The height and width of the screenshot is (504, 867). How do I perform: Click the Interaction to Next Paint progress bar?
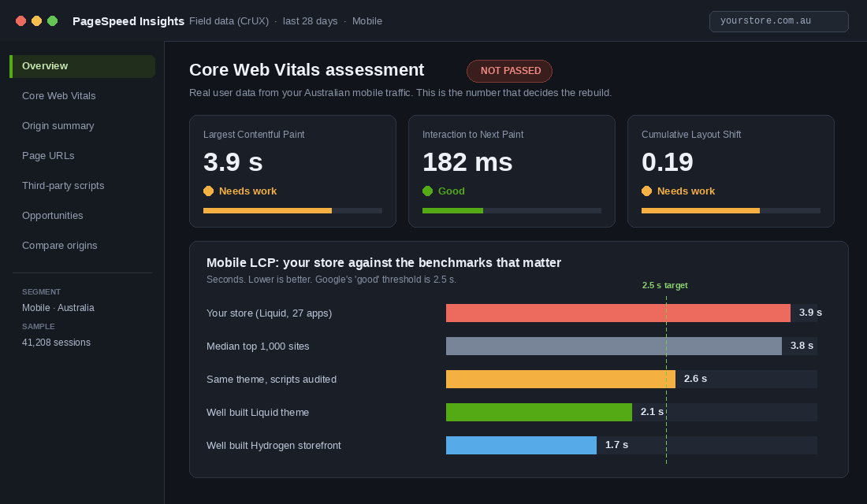[512, 210]
